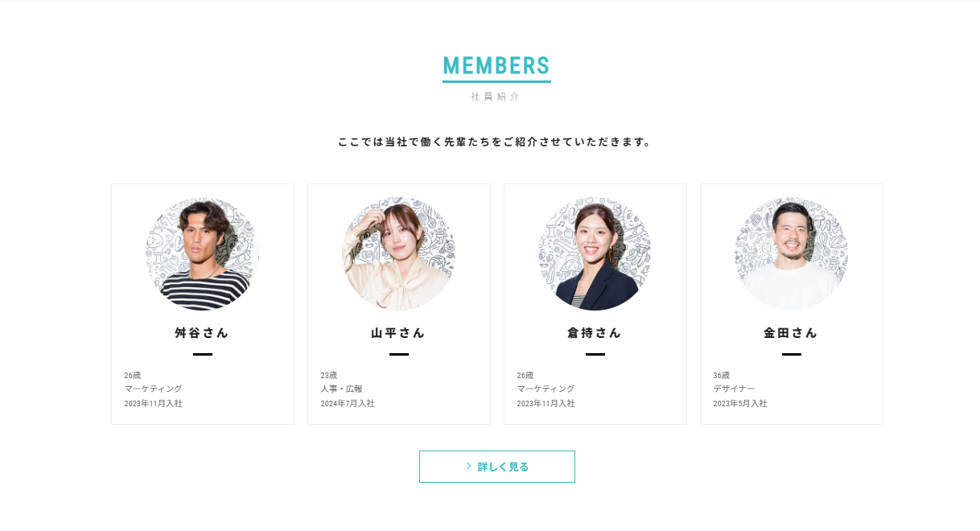This screenshot has width=980, height=531.
Task: Click the chevron arrow beside 詳しく見る
Action: click(x=469, y=467)
